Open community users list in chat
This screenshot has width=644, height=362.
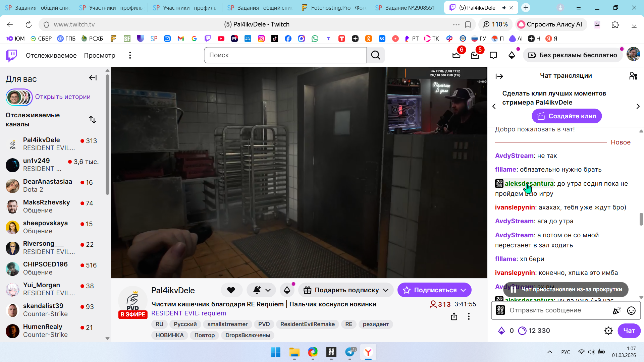(x=633, y=76)
